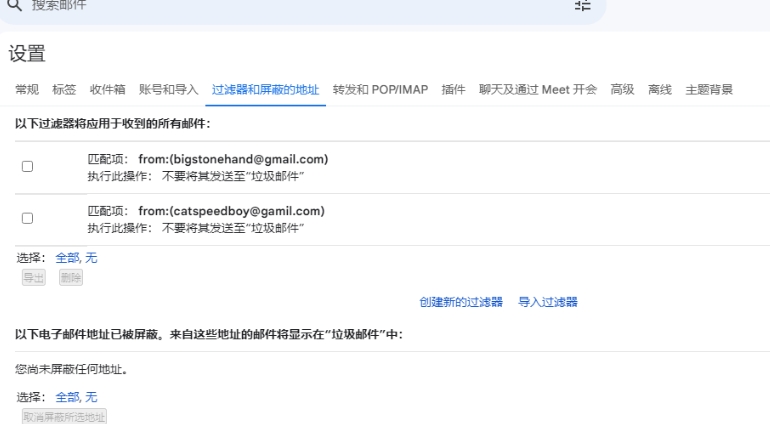Open search filter options icon

[582, 5]
